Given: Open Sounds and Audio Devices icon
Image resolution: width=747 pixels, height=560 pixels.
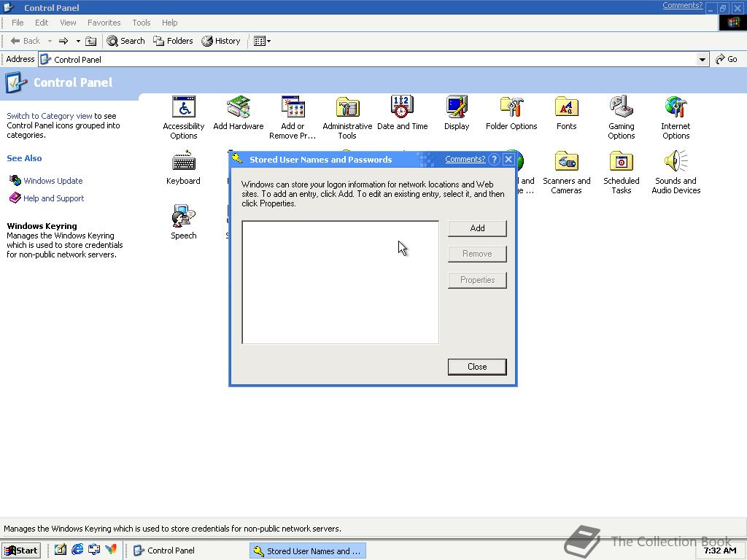Looking at the screenshot, I should coord(676,161).
